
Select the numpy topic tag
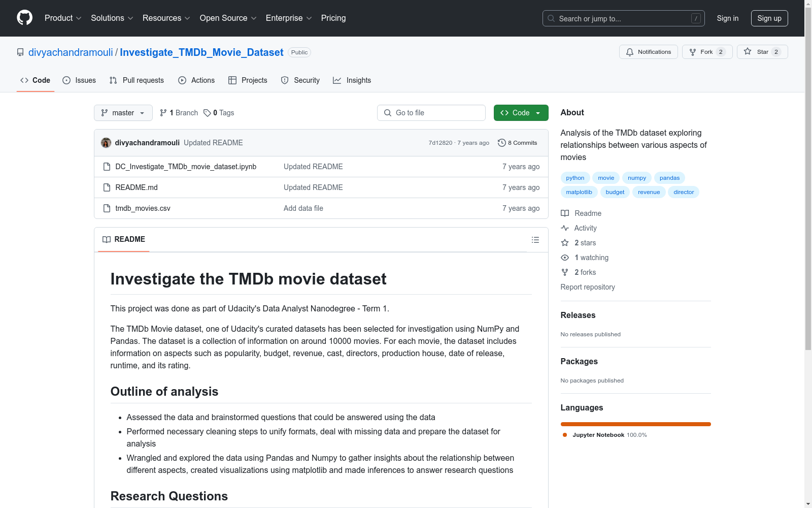[636, 178]
